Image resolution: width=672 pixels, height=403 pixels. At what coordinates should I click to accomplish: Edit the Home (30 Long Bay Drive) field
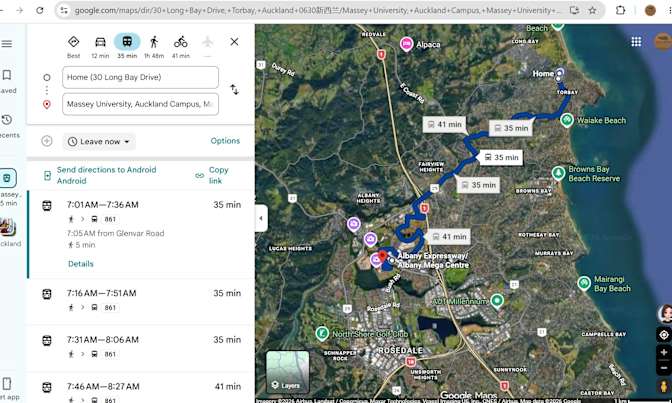coord(140,77)
